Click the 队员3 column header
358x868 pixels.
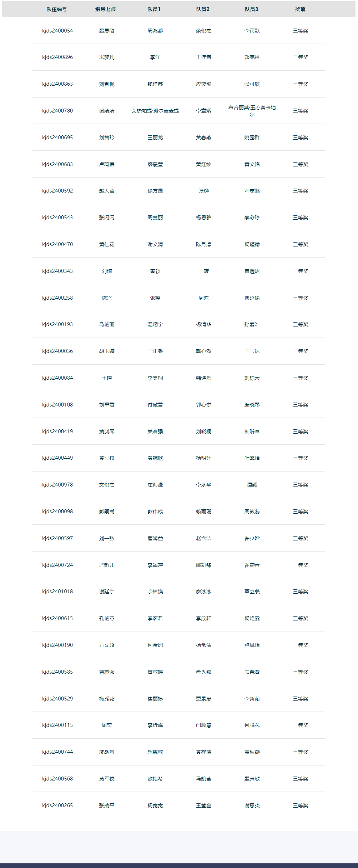point(252,9)
